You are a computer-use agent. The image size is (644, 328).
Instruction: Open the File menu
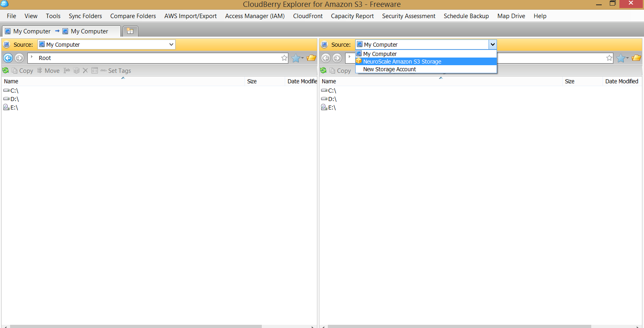pos(11,16)
